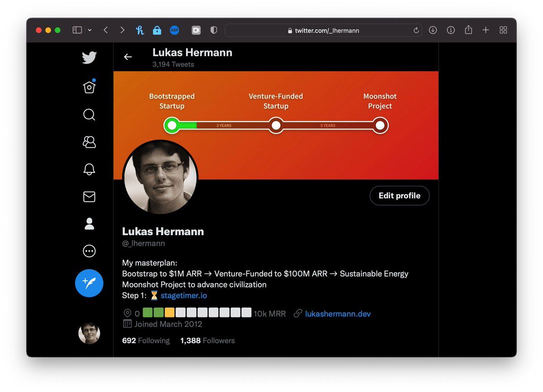Click the large profile photo avatar
The height and width of the screenshot is (392, 543).
click(160, 177)
